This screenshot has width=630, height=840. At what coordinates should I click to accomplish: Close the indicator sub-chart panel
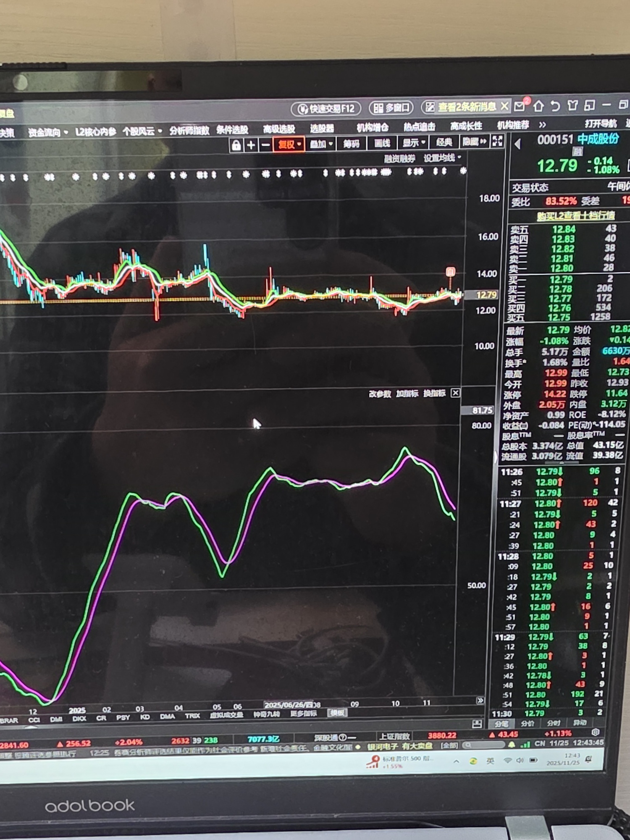pos(455,393)
